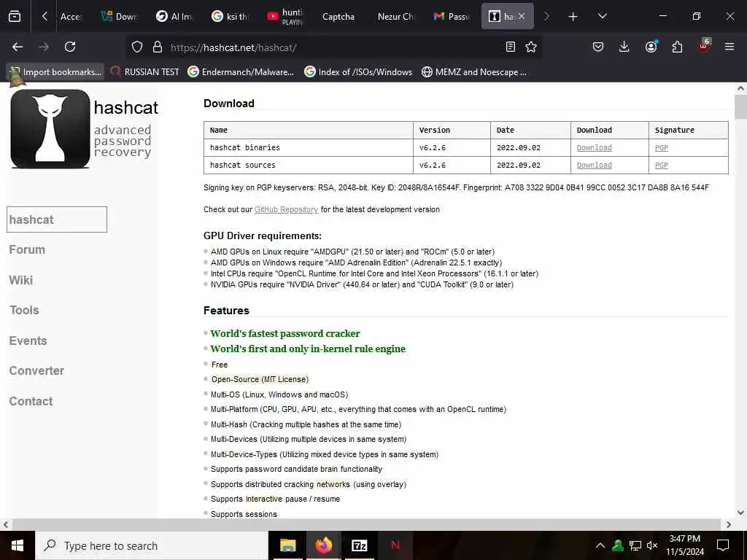Image resolution: width=747 pixels, height=560 pixels.
Task: Open 7-Zip from the taskbar
Action: (x=359, y=545)
